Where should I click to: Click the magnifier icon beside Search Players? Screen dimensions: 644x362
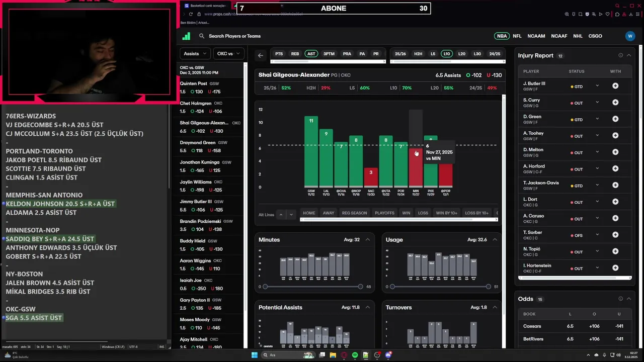point(202,36)
